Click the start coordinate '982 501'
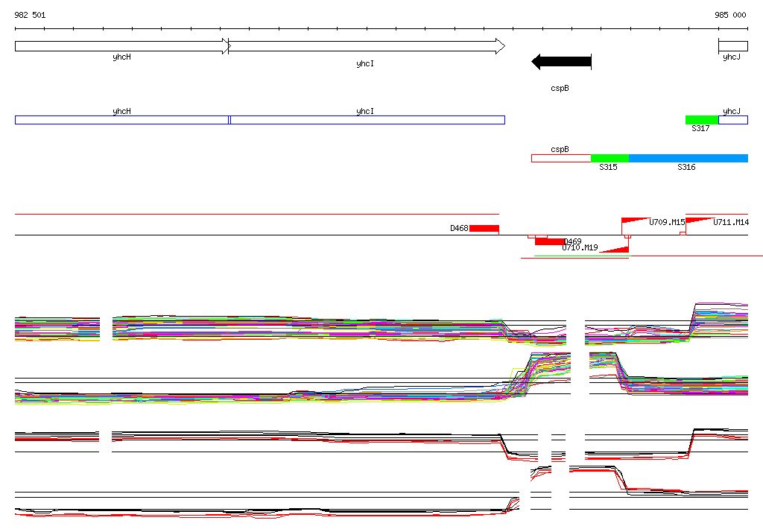This screenshot has height=532, width=763. click(30, 15)
